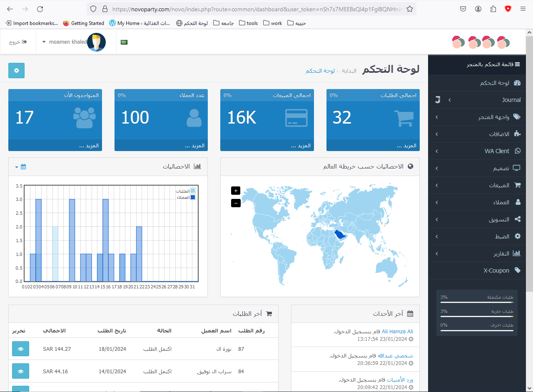Click the Ali Hamza Ali customer link
The image size is (533, 392).
(x=398, y=332)
